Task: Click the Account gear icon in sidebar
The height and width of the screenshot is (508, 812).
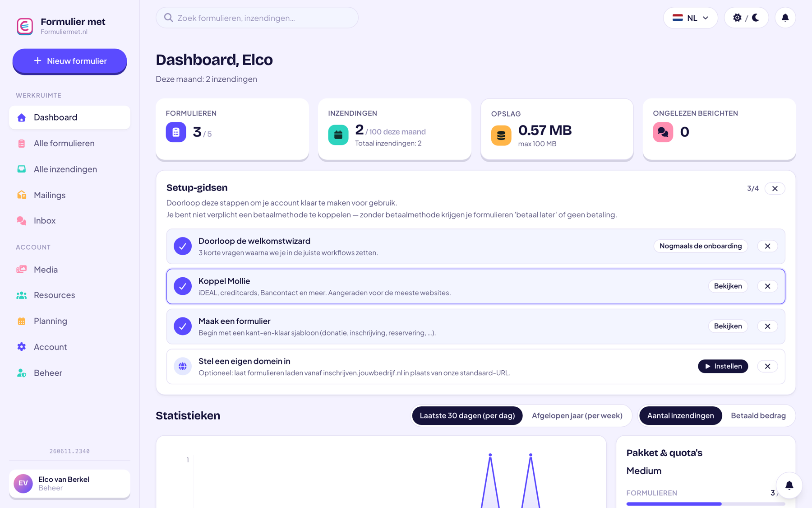Action: [21, 347]
